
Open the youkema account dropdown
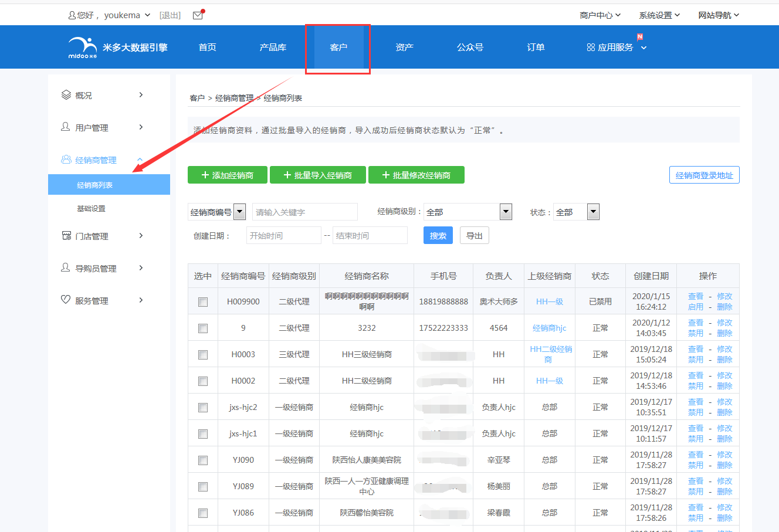click(127, 15)
